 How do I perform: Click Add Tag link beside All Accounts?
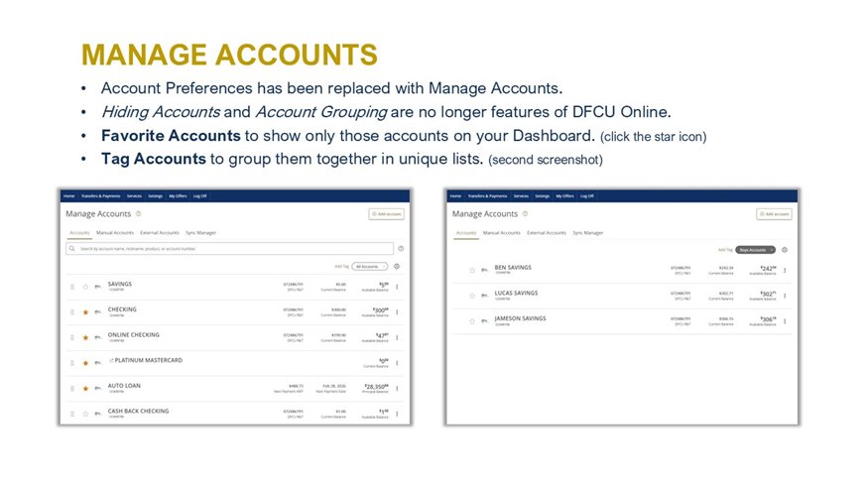tap(341, 267)
